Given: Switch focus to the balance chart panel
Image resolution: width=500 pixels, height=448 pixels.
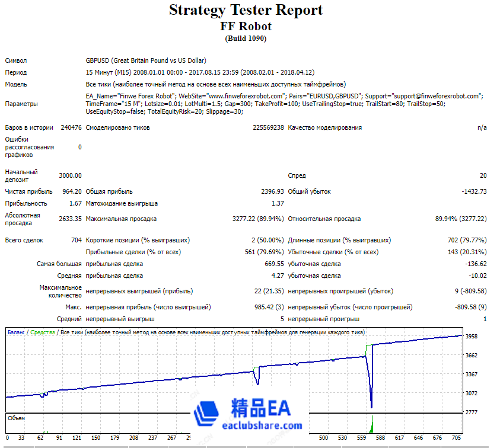Looking at the screenshot, I should (237, 367).
